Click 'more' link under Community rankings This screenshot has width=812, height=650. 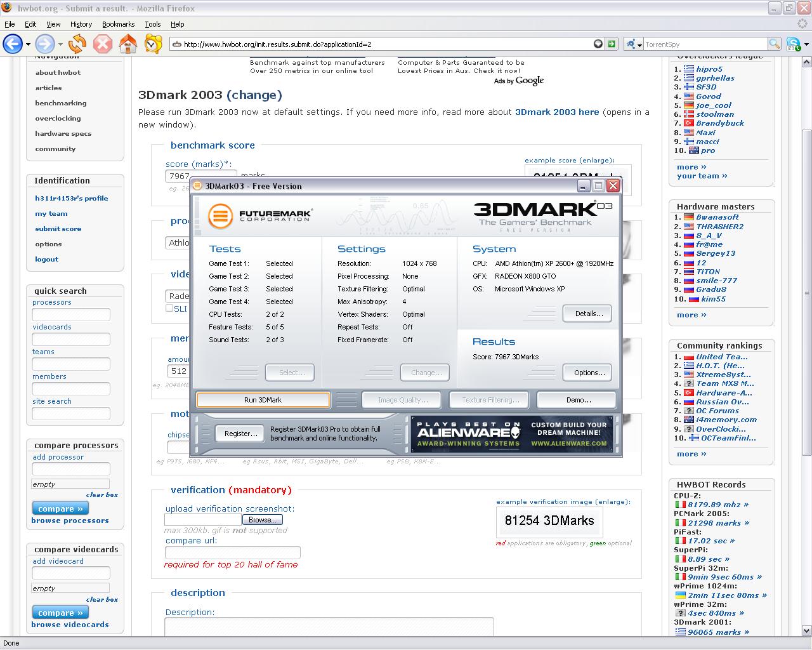coord(691,454)
